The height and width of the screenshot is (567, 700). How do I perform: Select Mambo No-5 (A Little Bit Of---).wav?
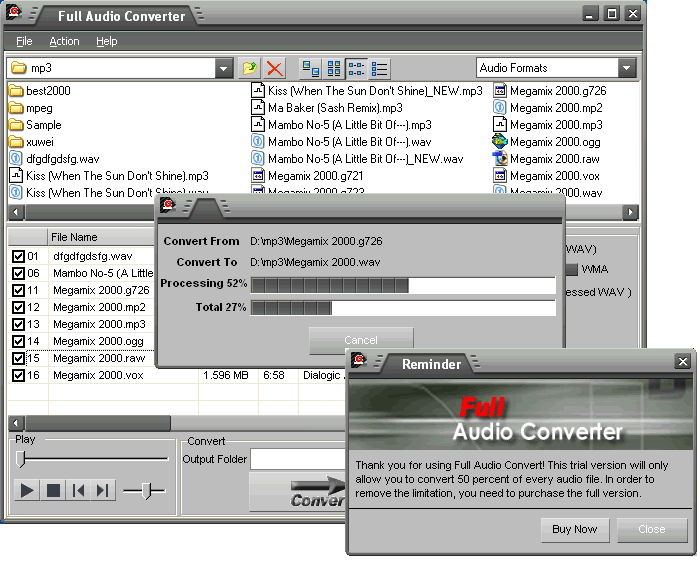click(342, 142)
